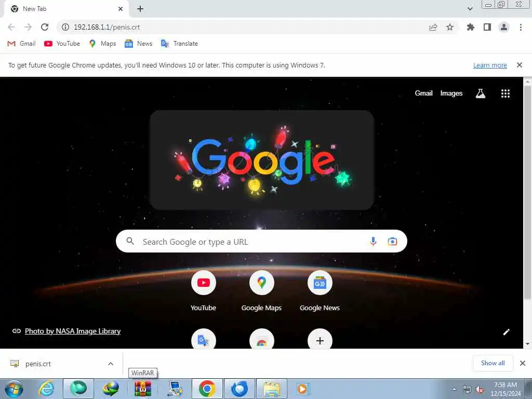Viewport: 532px width, 399px height.
Task: View site information icon
Action: pos(65,27)
